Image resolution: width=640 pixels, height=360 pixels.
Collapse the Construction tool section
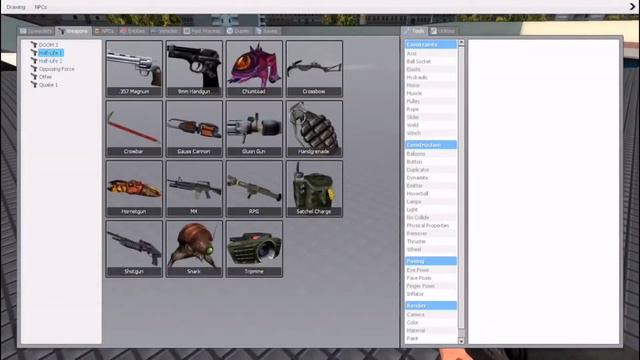[x=431, y=145]
